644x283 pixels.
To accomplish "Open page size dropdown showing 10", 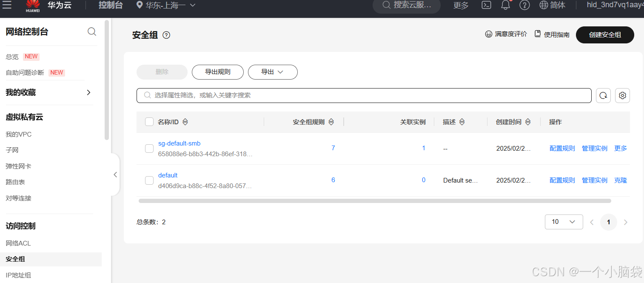I will point(564,222).
